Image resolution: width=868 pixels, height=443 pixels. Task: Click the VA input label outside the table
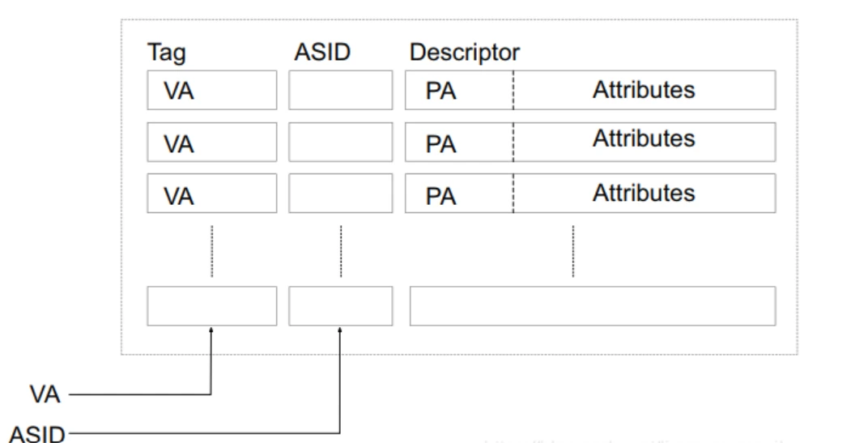coord(45,395)
